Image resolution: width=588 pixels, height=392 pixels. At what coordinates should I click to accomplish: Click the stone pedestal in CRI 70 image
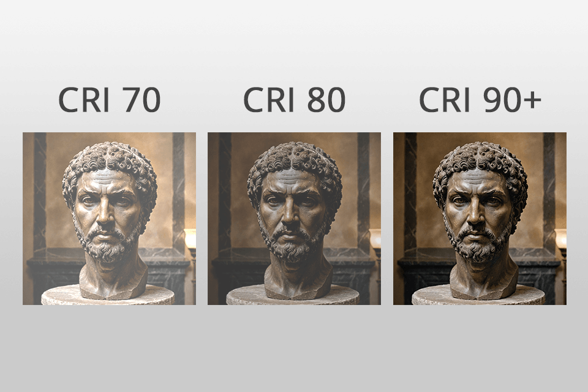click(x=108, y=296)
